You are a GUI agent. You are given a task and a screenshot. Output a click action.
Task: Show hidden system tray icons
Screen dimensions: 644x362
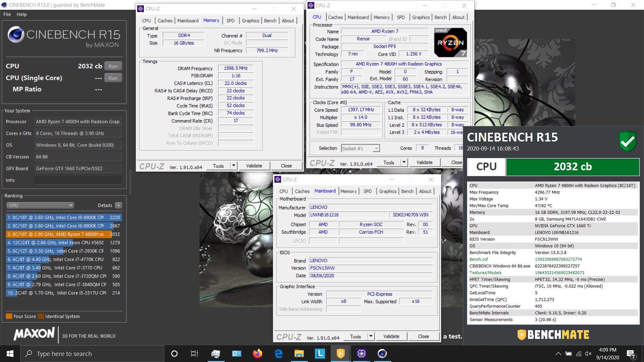[x=558, y=354]
